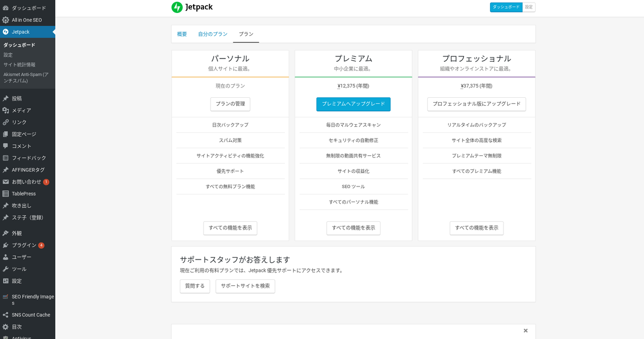Click the メディア media icon
The image size is (644, 339).
pyautogui.click(x=6, y=110)
